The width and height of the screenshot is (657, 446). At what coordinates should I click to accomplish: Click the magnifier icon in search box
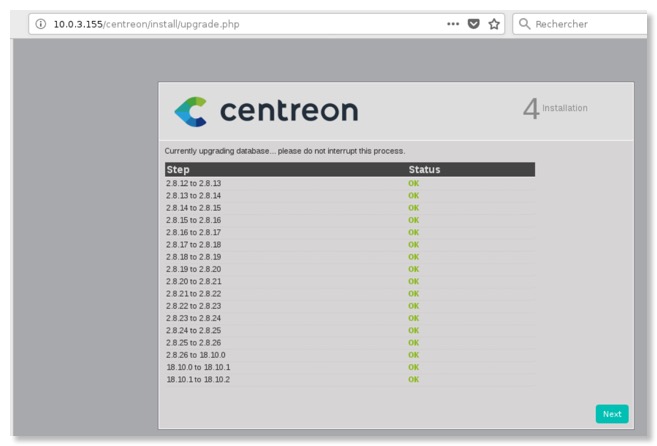524,24
